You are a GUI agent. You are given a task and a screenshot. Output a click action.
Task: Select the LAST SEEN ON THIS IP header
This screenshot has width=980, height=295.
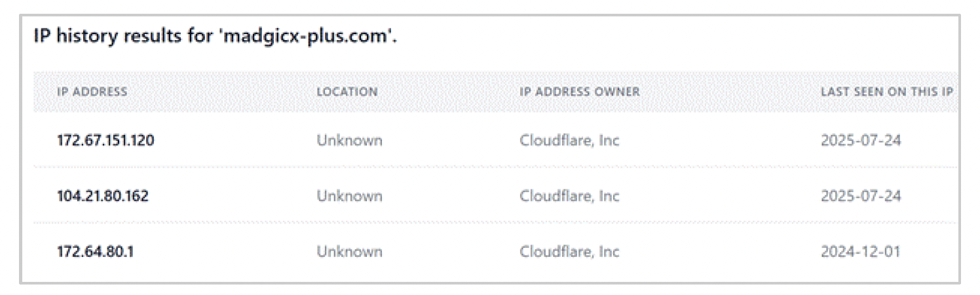click(x=886, y=92)
